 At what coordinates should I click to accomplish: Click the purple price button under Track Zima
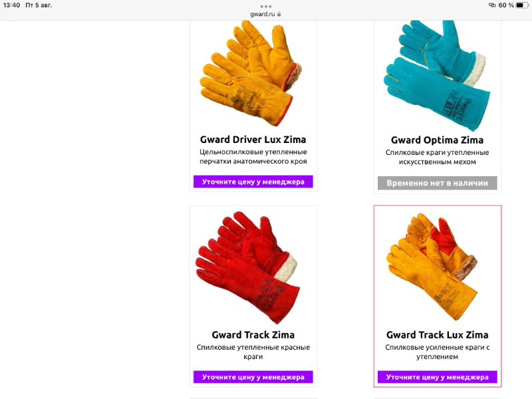pos(253,377)
